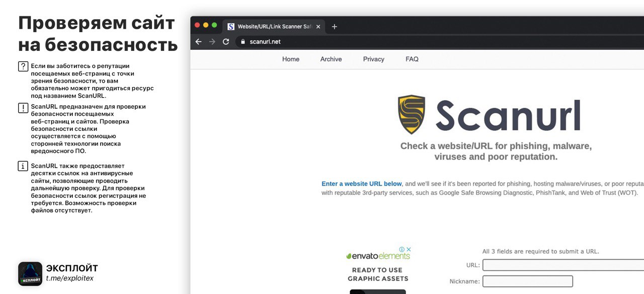The width and height of the screenshot is (644, 294).
Task: Close the envato ad with X
Action: point(409,249)
